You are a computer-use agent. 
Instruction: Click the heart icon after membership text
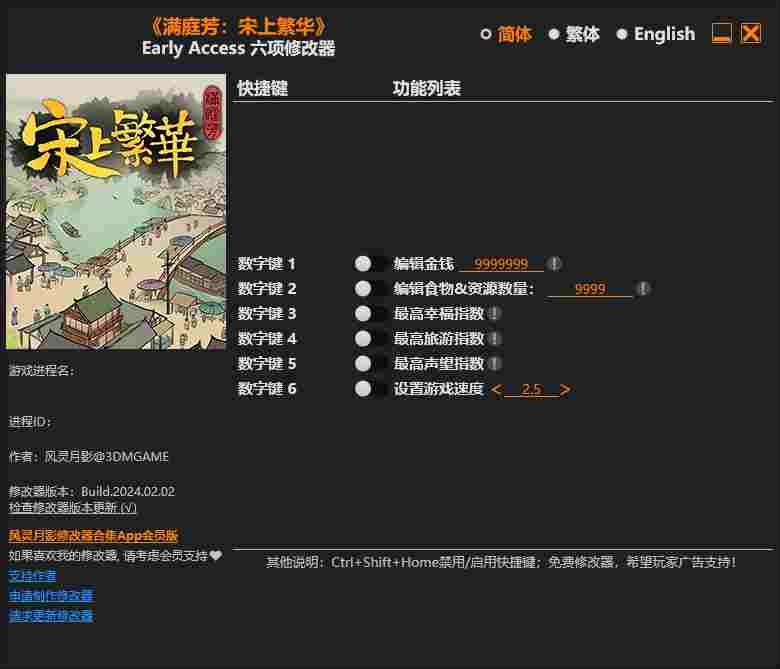pos(216,555)
